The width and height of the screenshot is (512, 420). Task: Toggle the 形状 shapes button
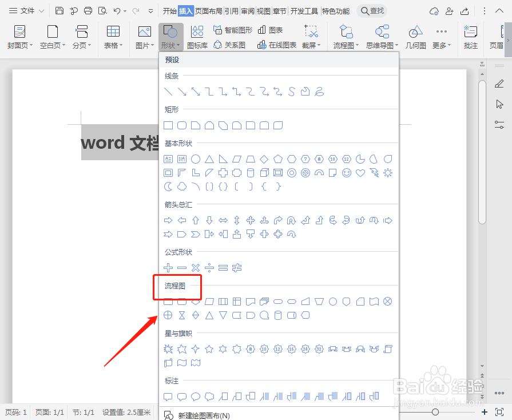tap(171, 37)
